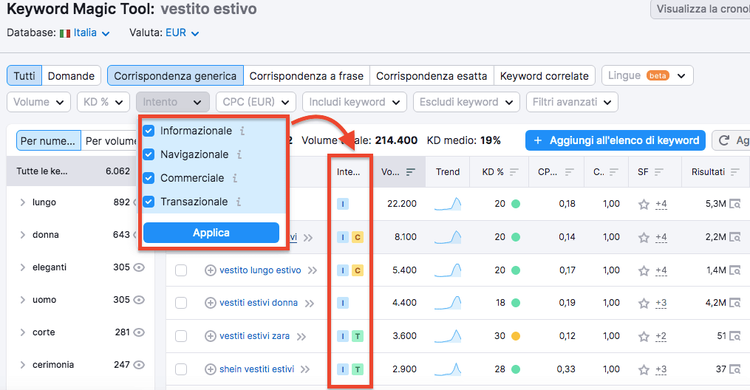Viewport: 750px width, 390px height.
Task: Open the shein vestiti estivi keyword link
Action: coord(256,369)
